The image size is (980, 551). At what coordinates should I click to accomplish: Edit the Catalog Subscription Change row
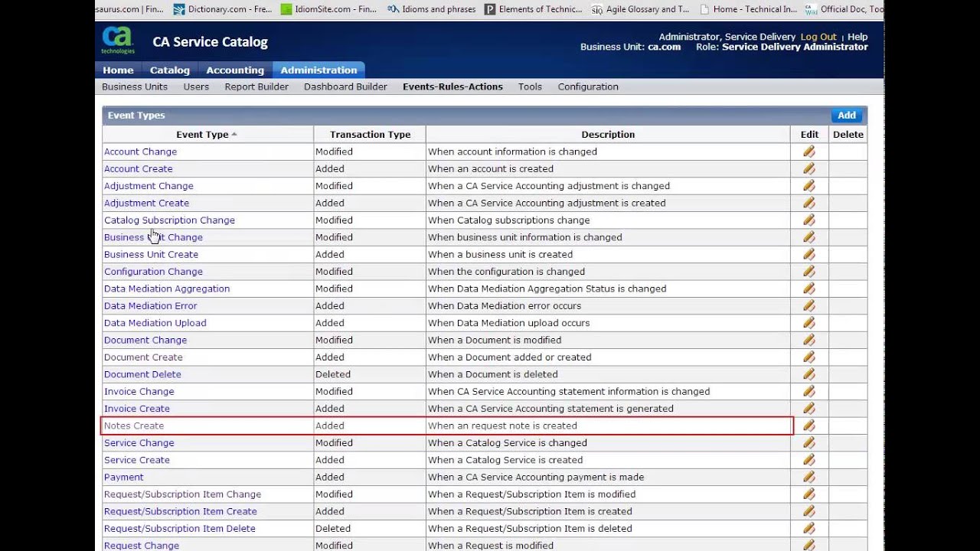(x=808, y=220)
